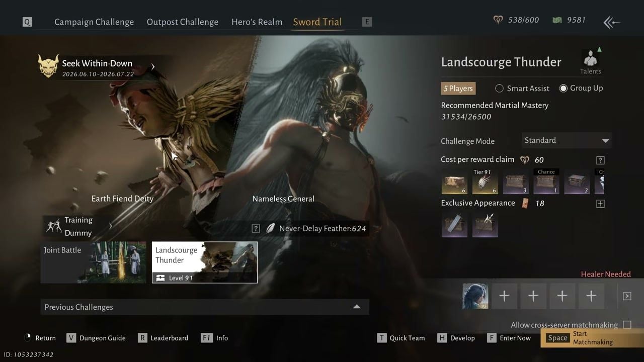This screenshot has width=644, height=362.
Task: Open the Leaderboard
Action: (x=163, y=338)
